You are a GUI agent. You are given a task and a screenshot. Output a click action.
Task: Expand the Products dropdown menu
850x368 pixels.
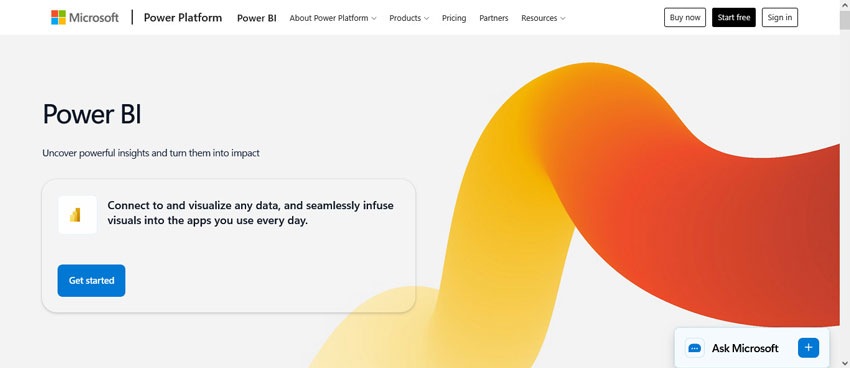409,18
